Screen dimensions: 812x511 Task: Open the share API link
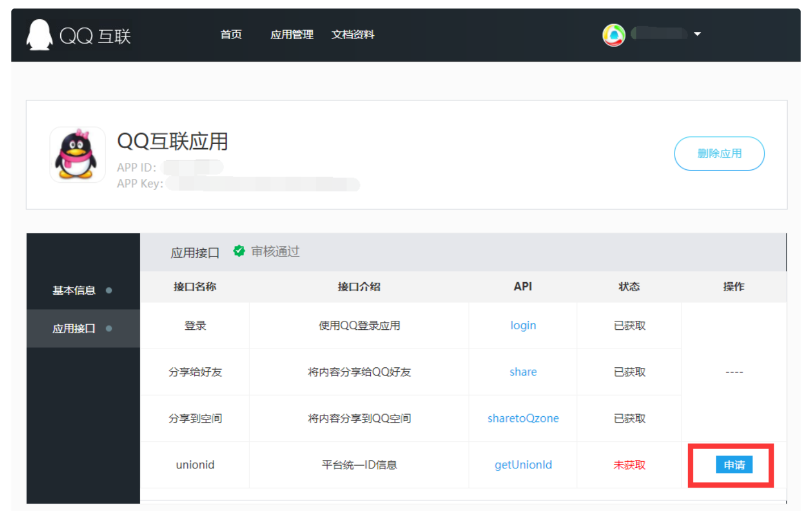[x=523, y=372]
